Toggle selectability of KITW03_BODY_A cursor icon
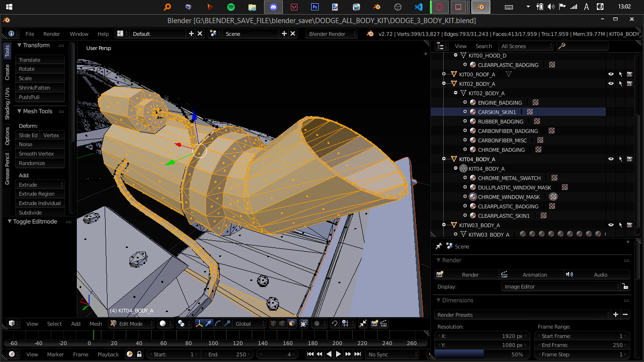Screen dimensions: 644x362 [620, 225]
